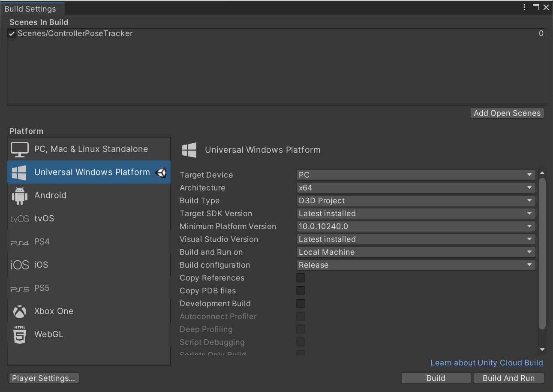The height and width of the screenshot is (392, 553).
Task: Click the tvOS platform icon
Action: coord(20,219)
